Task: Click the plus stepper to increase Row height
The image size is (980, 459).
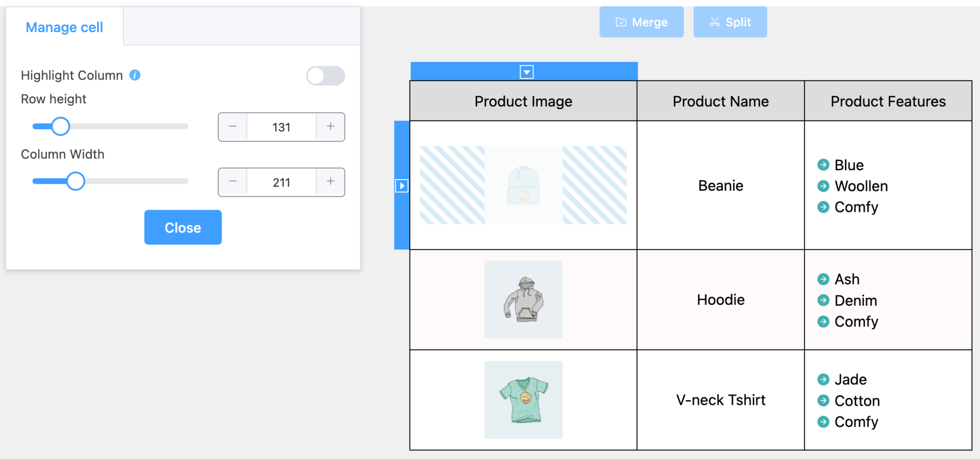Action: [x=330, y=127]
